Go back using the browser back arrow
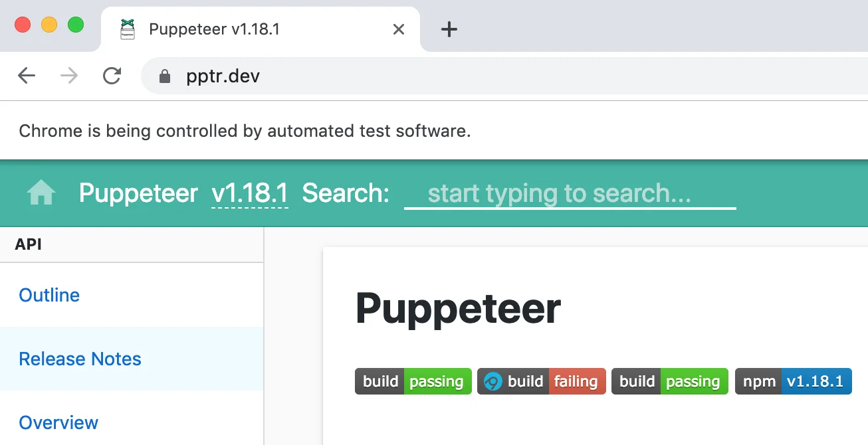Screen dimensions: 868x445 coord(27,76)
